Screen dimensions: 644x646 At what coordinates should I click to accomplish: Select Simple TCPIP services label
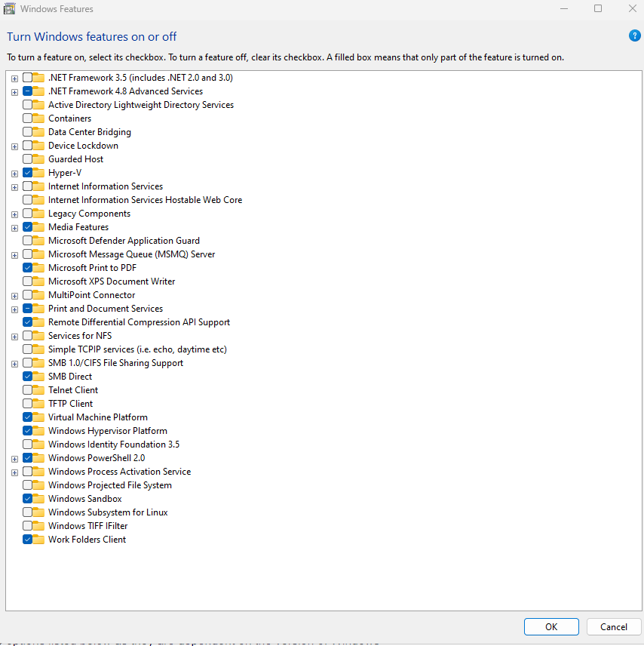137,349
